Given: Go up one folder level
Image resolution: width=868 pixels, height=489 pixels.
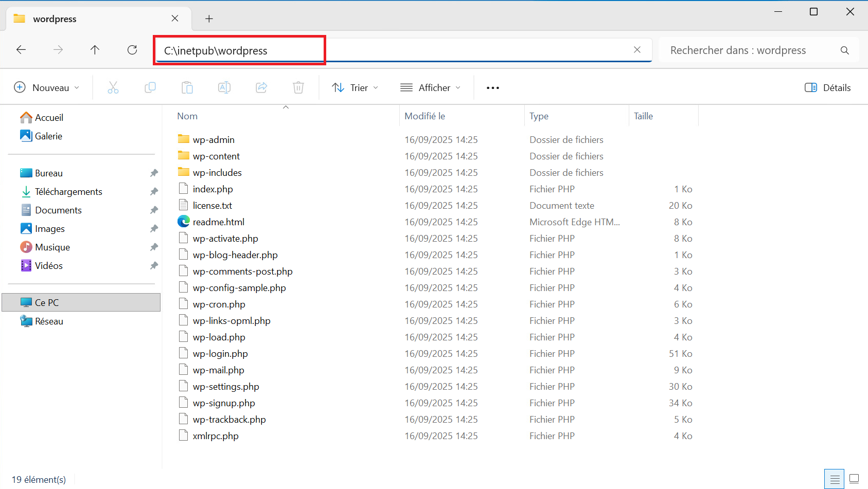Looking at the screenshot, I should [x=95, y=50].
